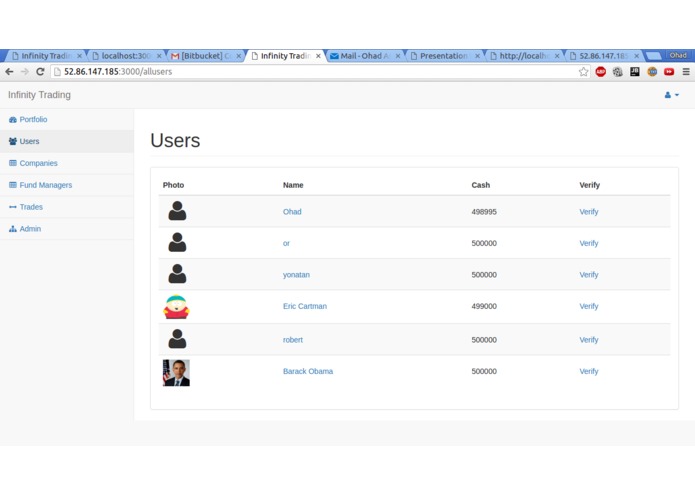
Task: Click the Adblock extension icon
Action: [601, 71]
